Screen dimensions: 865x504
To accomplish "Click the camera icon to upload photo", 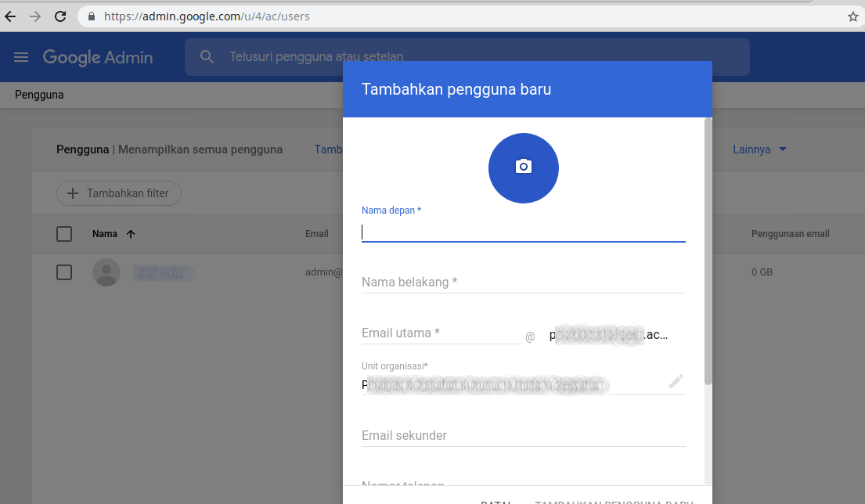I will coord(523,167).
